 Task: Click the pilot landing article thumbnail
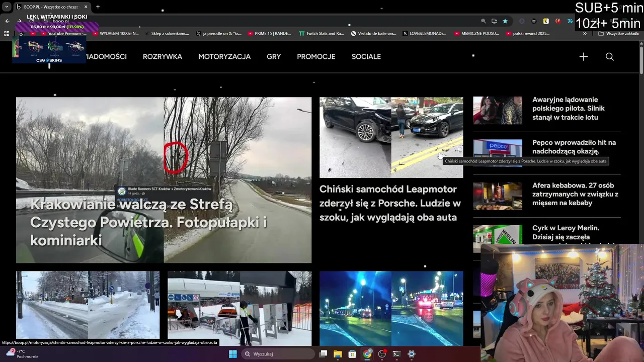coord(498,111)
